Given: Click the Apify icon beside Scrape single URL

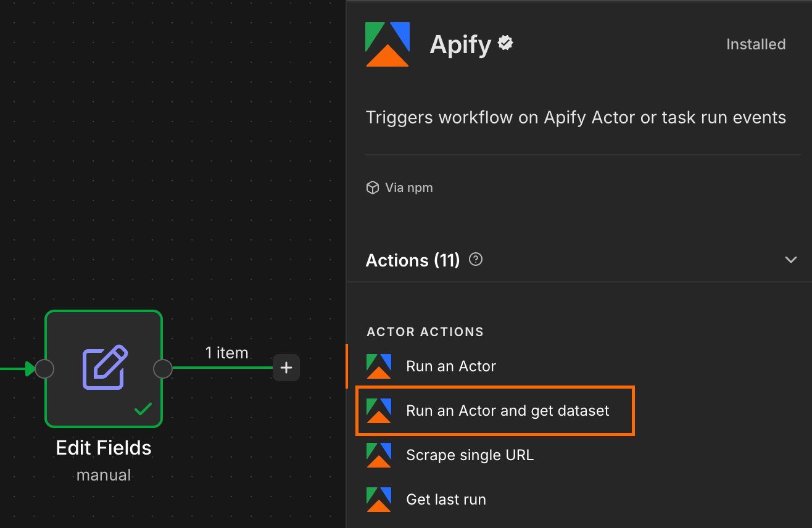Looking at the screenshot, I should (x=379, y=455).
